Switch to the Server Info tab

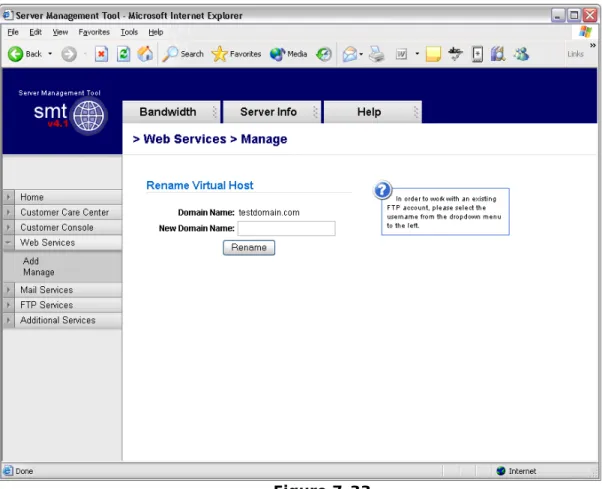pyautogui.click(x=272, y=112)
